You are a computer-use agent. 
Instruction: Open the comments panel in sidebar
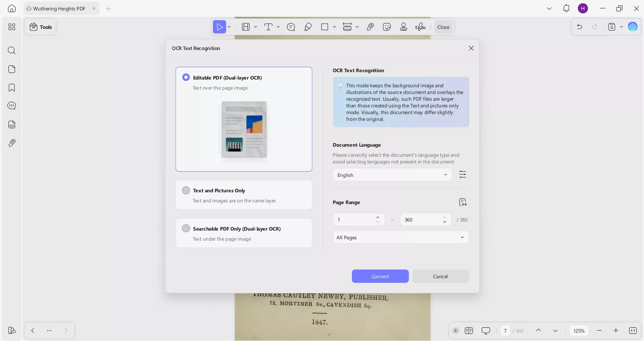pos(12,106)
